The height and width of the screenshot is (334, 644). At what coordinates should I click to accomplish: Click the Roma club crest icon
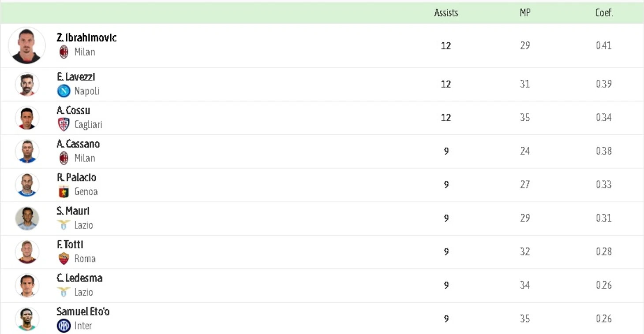[64, 259]
